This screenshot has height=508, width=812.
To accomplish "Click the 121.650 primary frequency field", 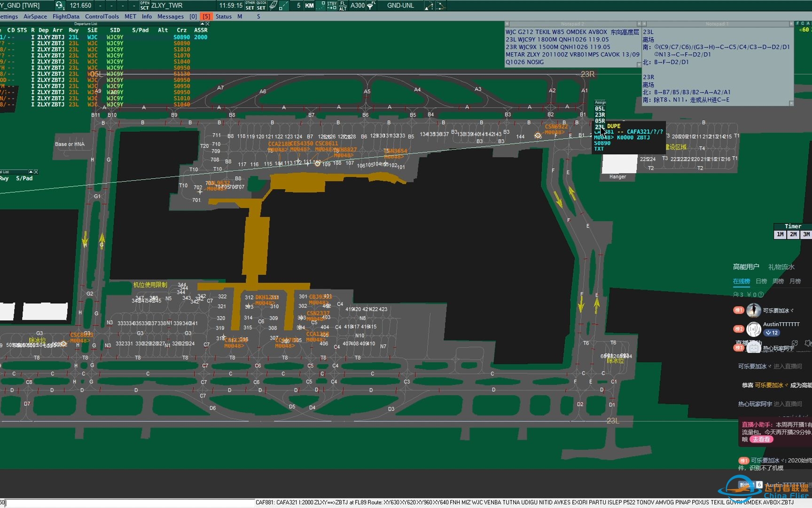I will point(80,5).
